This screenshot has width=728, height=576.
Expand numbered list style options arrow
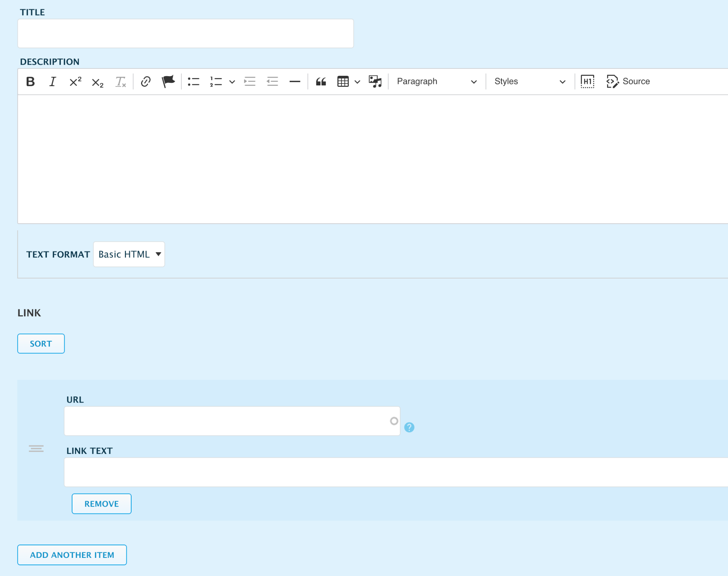tap(232, 82)
